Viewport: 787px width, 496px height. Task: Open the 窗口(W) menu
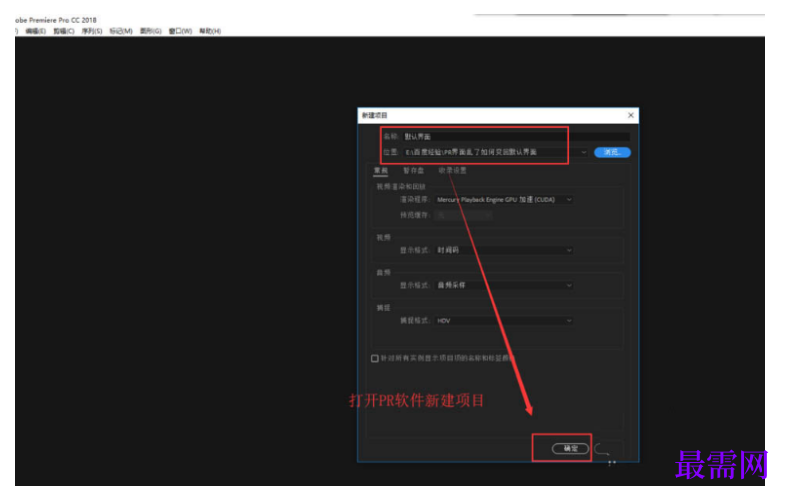[x=180, y=31]
